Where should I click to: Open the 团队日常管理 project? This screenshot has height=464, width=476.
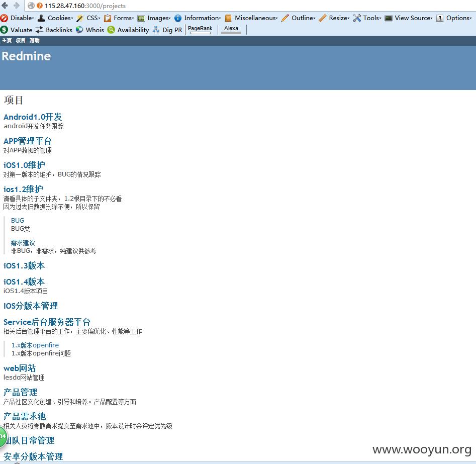pyautogui.click(x=30, y=440)
